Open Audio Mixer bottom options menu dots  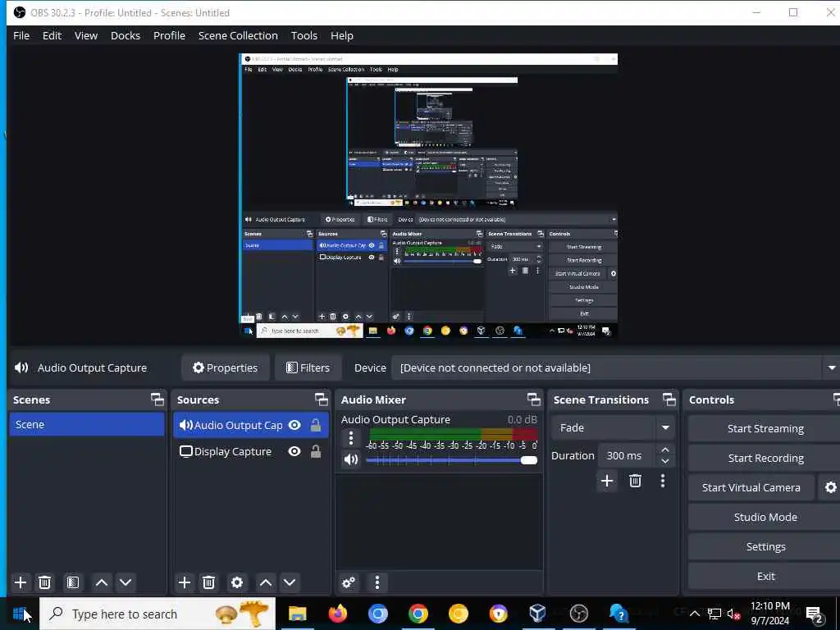(x=377, y=582)
